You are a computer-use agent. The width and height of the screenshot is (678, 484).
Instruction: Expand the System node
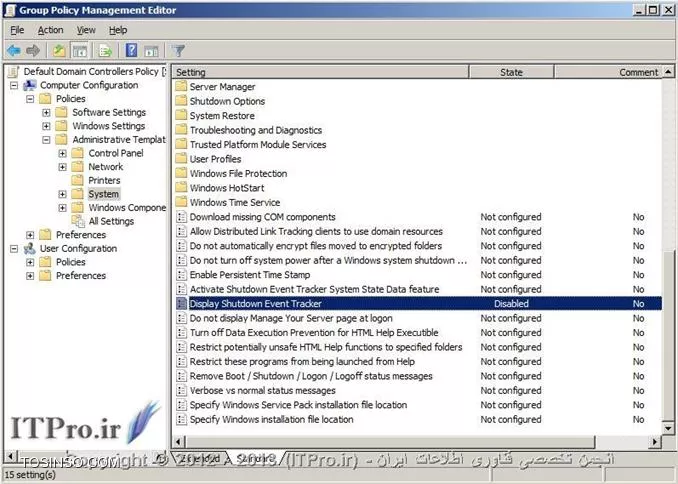63,194
